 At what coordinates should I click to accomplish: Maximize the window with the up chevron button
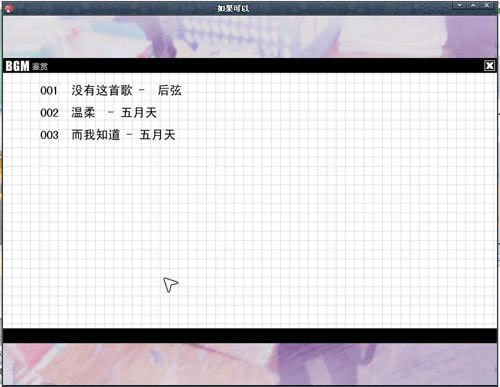473,5
